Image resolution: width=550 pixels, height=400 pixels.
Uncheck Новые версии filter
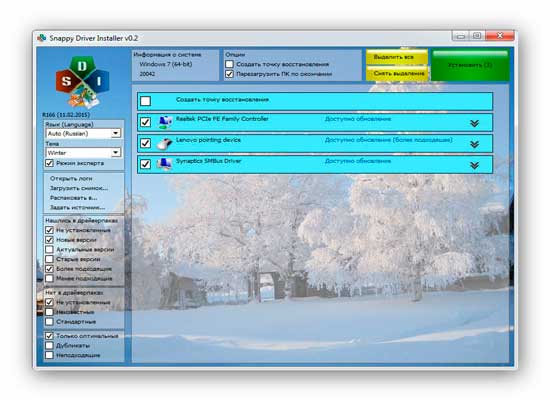pyautogui.click(x=49, y=240)
